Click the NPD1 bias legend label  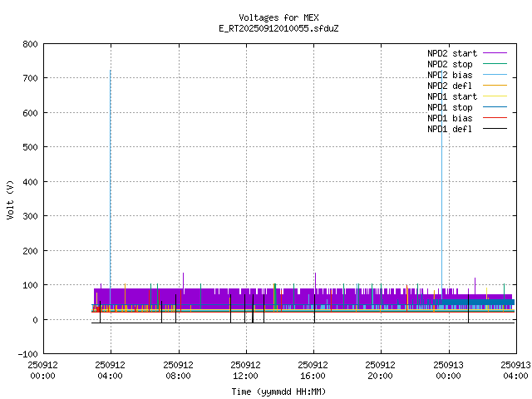click(450, 118)
